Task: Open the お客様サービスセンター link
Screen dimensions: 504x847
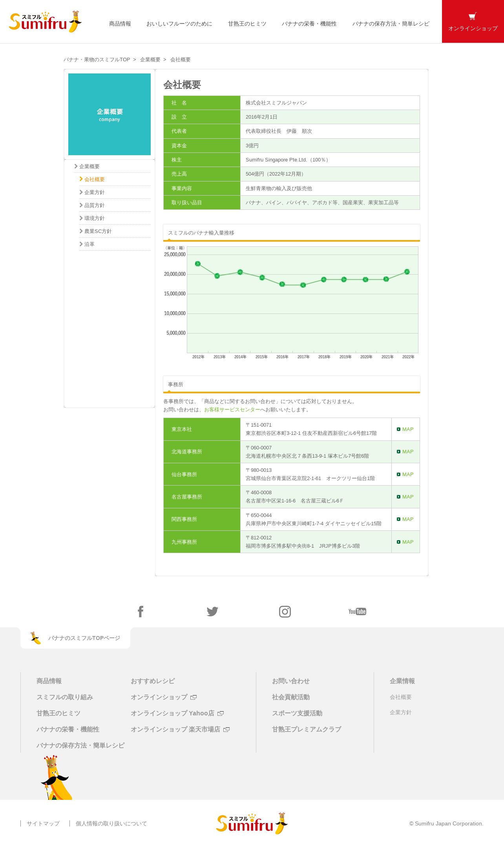Action: pyautogui.click(x=232, y=410)
